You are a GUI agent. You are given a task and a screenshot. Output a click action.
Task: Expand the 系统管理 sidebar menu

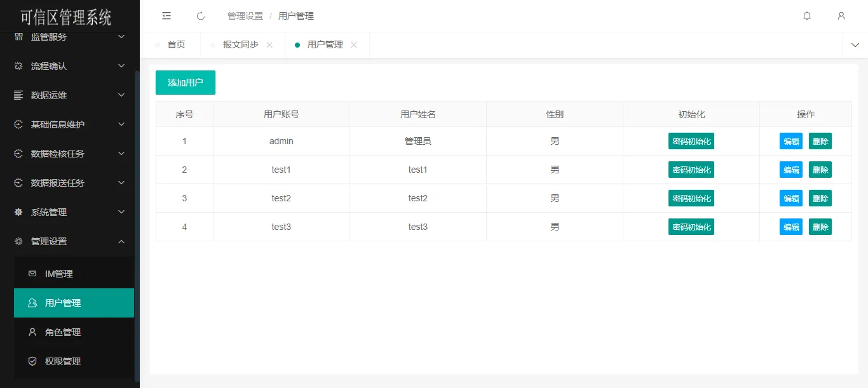click(x=70, y=212)
